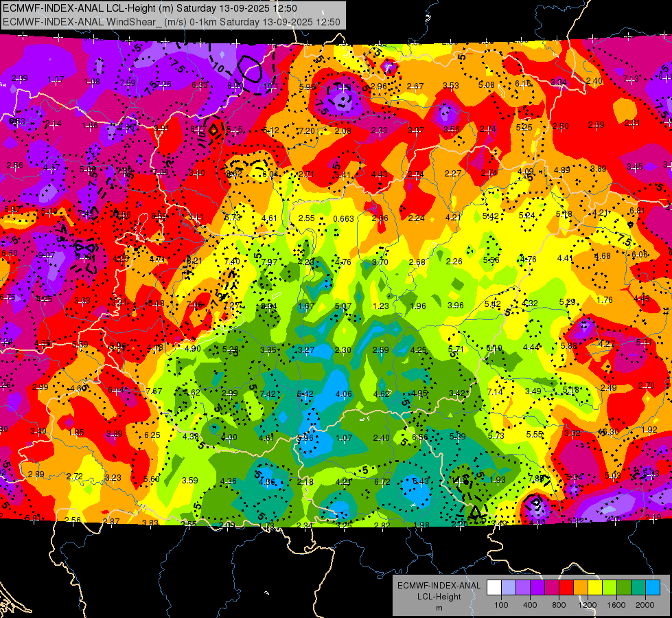Click the wind shear value 2.72

pos(75,477)
